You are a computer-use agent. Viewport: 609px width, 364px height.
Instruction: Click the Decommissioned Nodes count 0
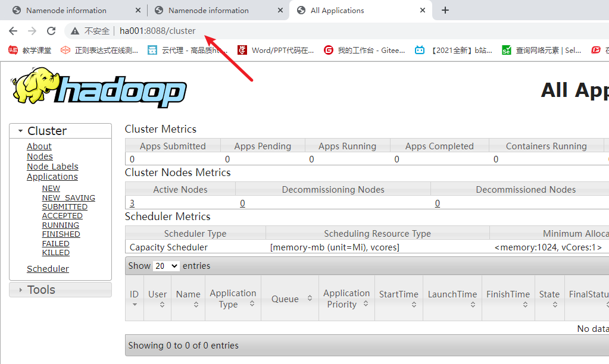pyautogui.click(x=438, y=203)
